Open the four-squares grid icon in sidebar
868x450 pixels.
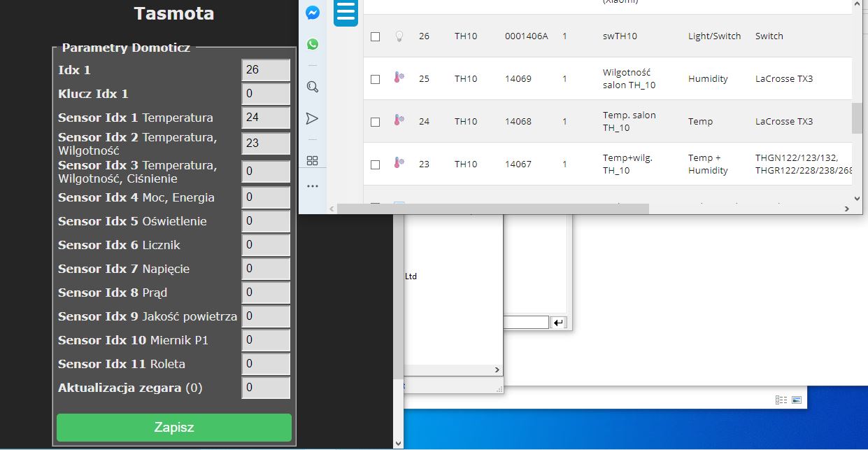[313, 160]
